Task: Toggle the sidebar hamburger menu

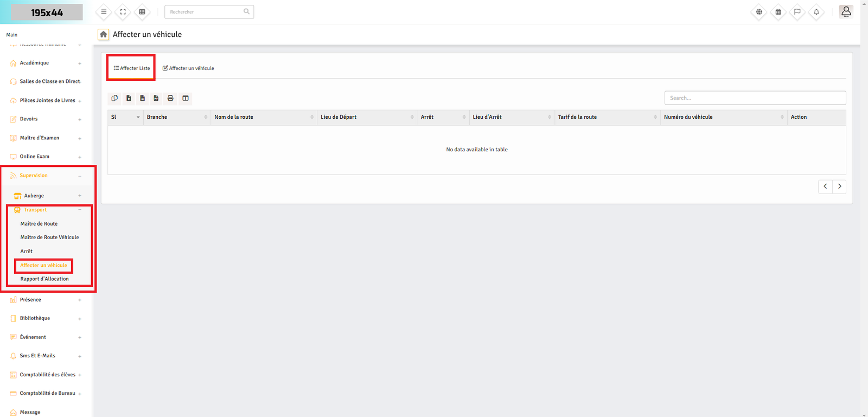Action: (x=104, y=12)
